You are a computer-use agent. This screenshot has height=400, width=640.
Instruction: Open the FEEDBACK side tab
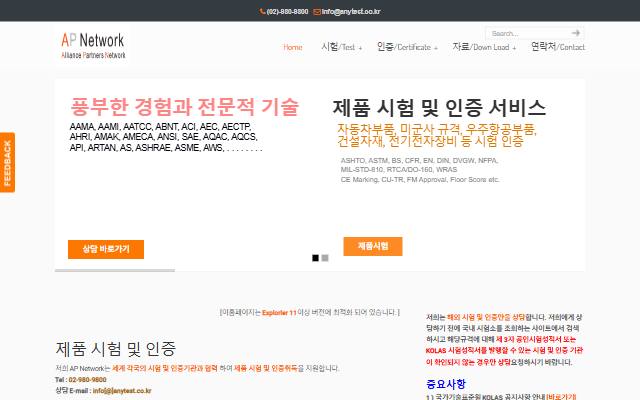point(7,162)
